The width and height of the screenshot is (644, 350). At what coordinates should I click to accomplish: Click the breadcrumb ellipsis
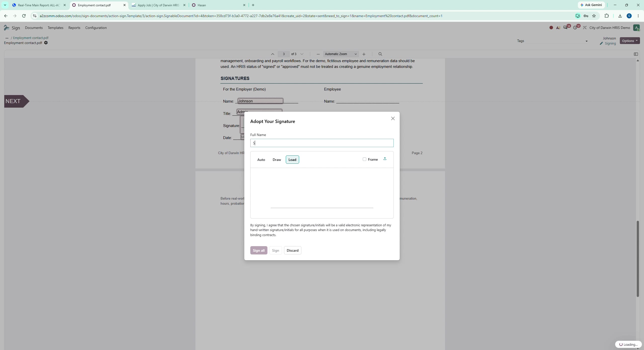click(x=7, y=38)
